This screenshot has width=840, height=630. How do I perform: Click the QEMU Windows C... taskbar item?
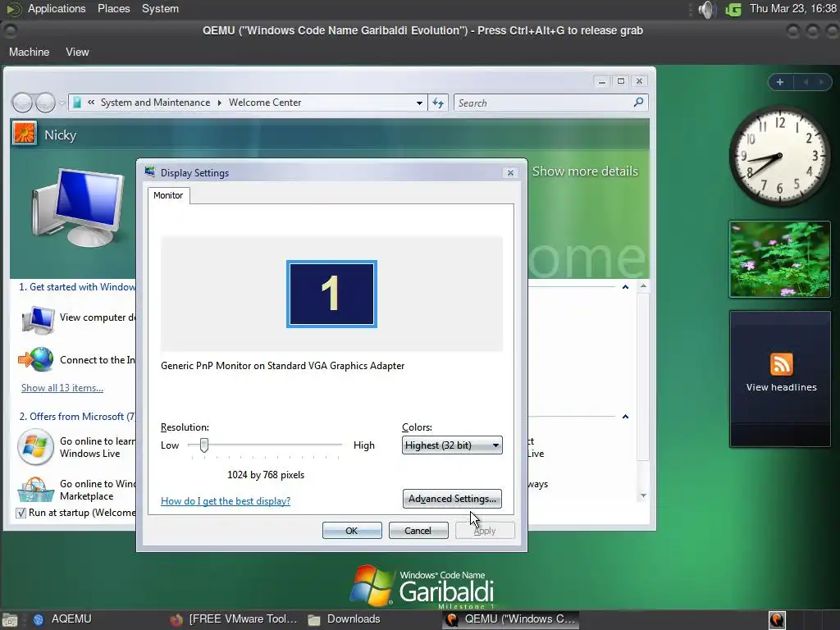tap(511, 619)
